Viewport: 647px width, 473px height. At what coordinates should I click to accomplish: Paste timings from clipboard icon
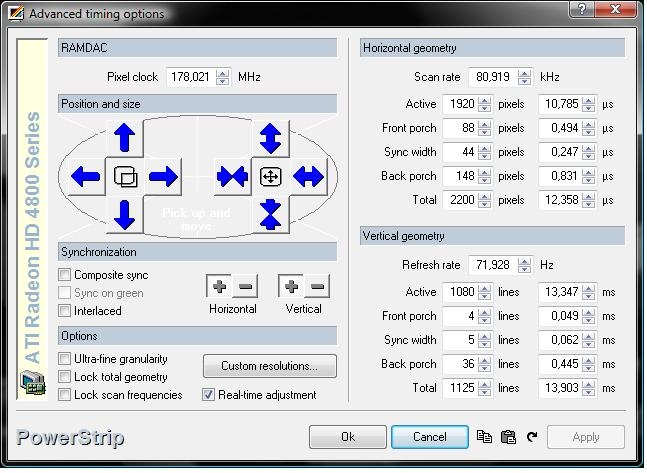(508, 437)
